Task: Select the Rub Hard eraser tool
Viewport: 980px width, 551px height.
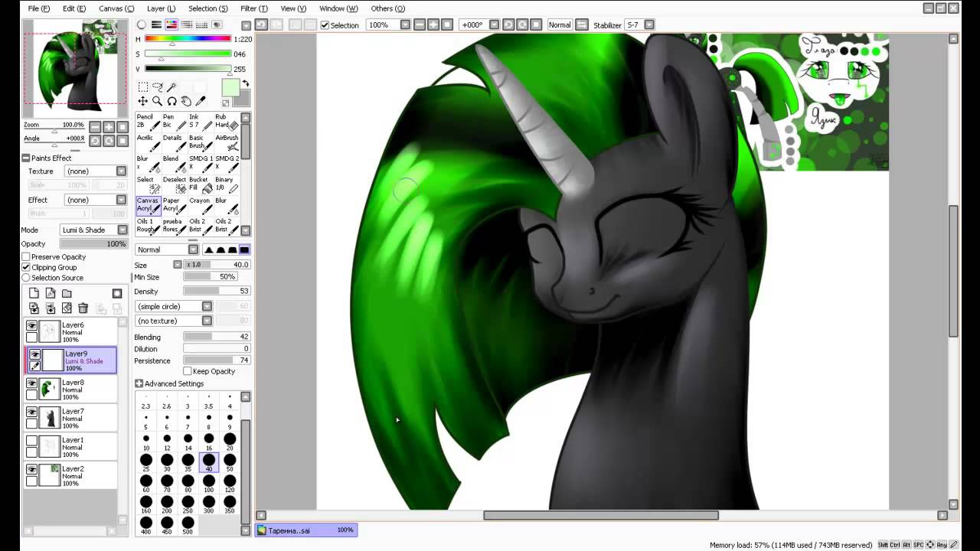Action: 226,122
